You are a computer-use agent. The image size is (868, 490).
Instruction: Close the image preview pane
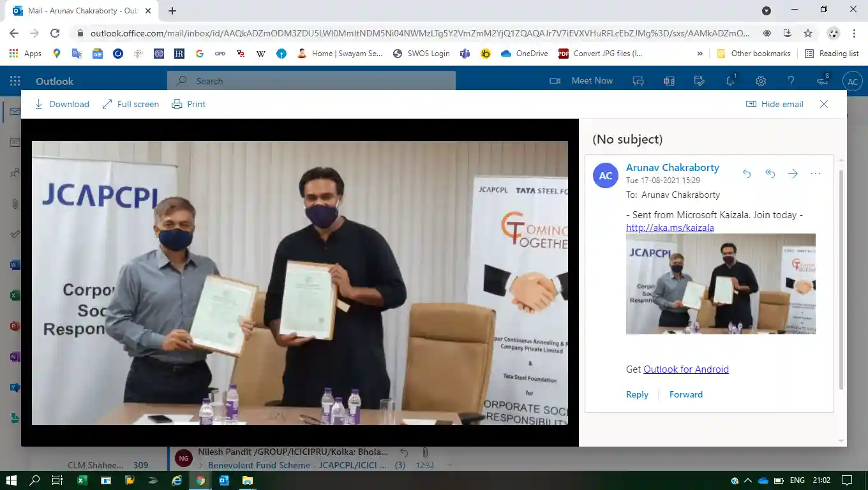tap(824, 104)
